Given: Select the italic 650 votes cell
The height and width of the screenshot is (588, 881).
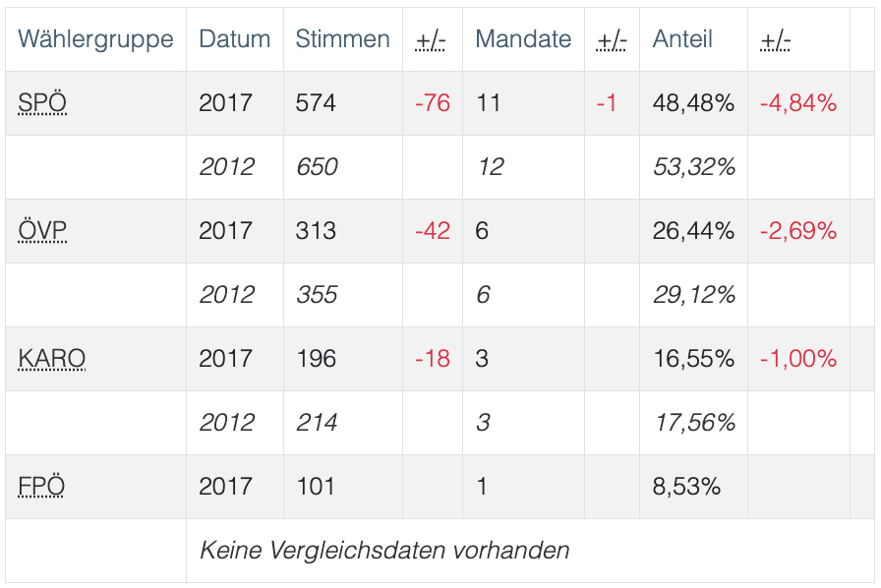Looking at the screenshot, I should point(317,167).
